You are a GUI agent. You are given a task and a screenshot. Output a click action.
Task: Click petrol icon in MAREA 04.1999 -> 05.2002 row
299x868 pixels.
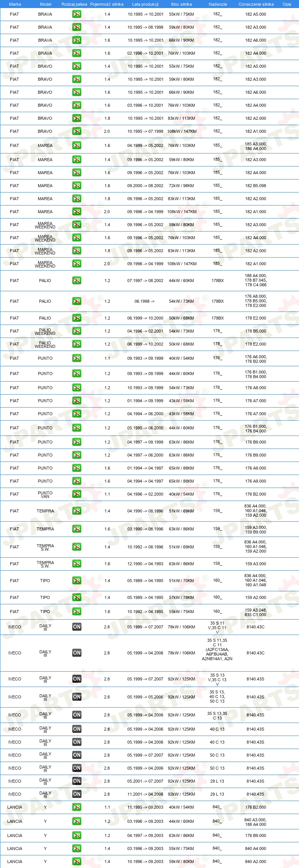[76, 145]
